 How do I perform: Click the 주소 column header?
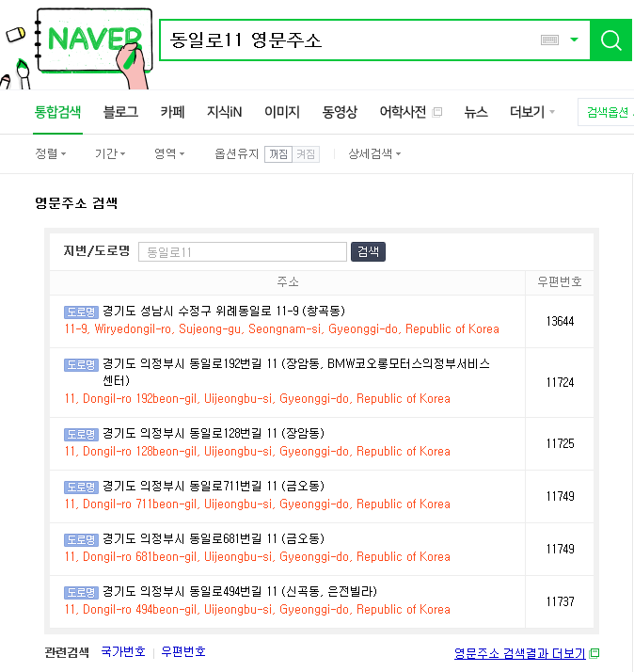[x=288, y=282]
